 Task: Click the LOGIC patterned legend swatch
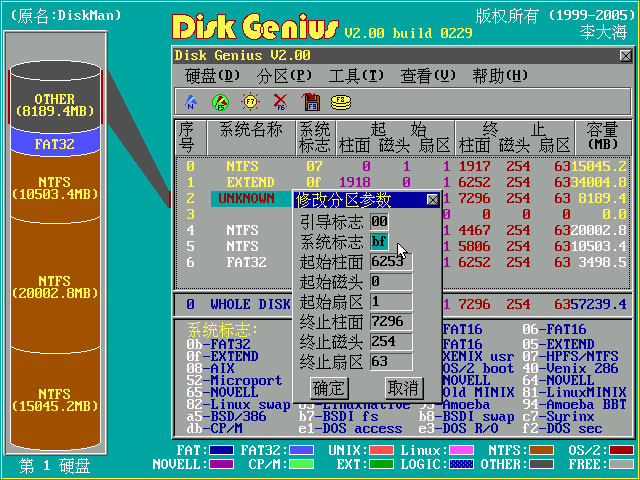click(461, 464)
